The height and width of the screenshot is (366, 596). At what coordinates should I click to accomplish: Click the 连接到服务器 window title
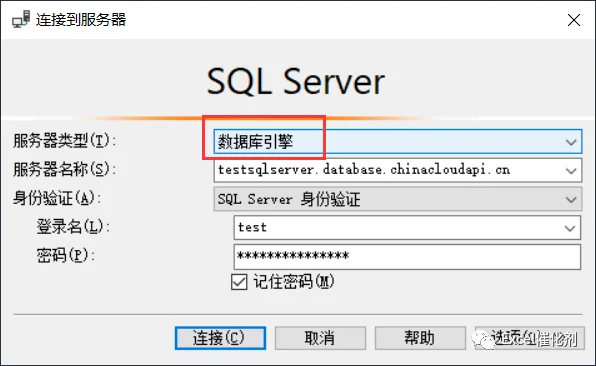point(81,20)
